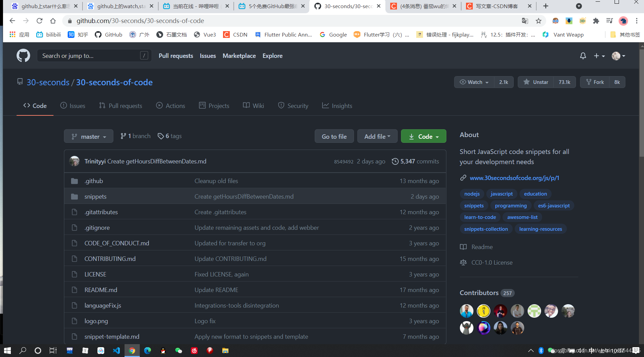The height and width of the screenshot is (357, 644).
Task: Open the Projects tab
Action: (x=214, y=106)
